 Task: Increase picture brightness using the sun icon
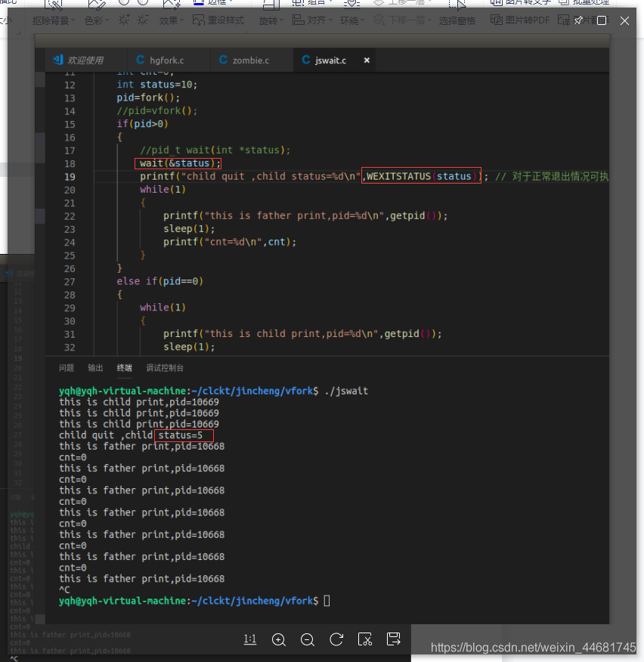[x=124, y=20]
